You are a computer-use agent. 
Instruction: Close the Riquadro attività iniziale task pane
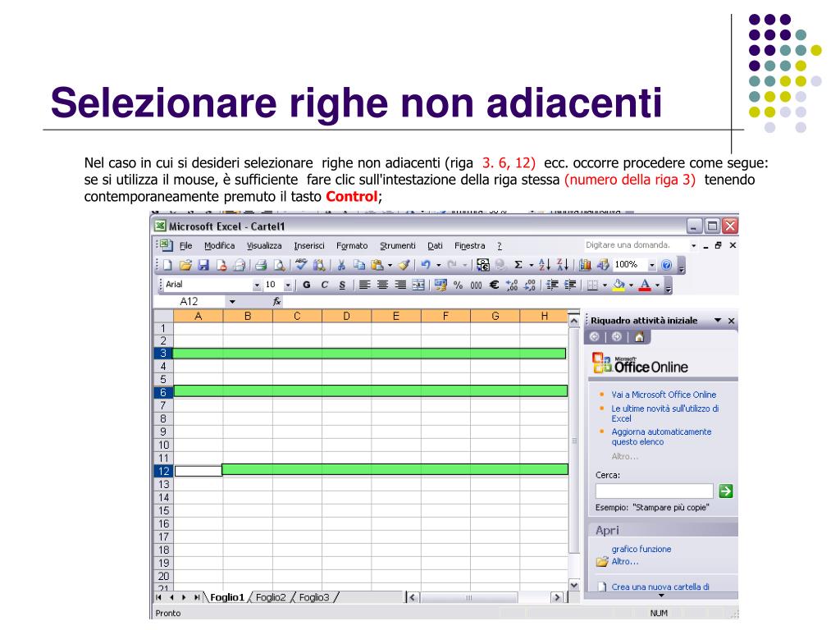click(731, 321)
